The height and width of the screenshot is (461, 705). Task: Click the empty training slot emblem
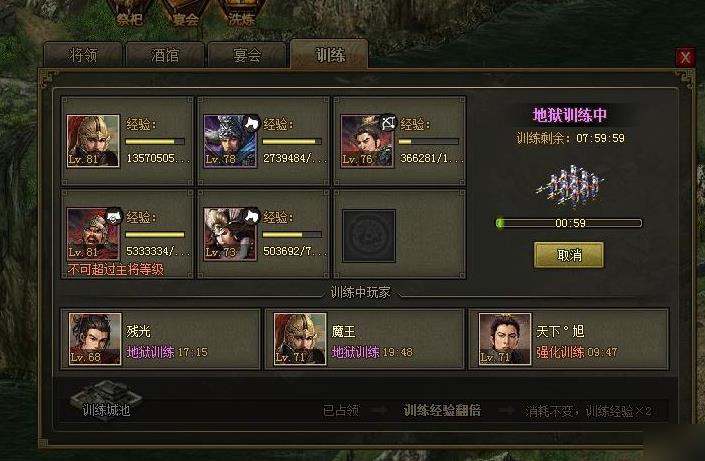point(369,236)
